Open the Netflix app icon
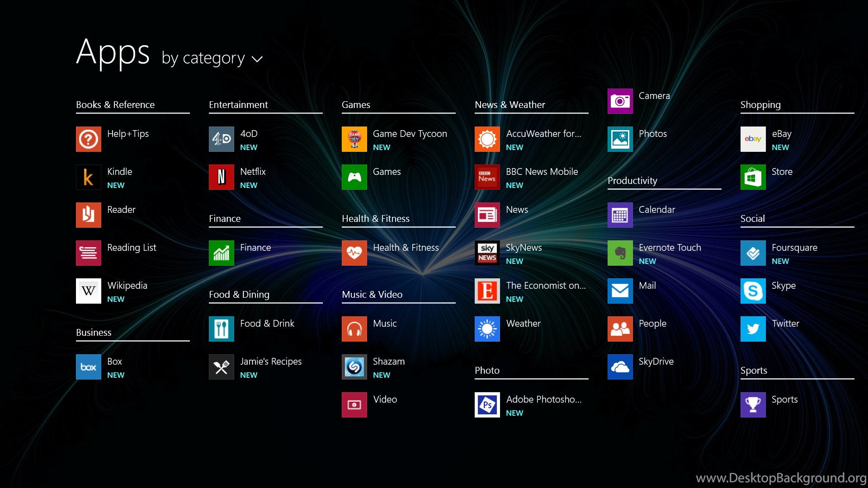This screenshot has width=868, height=488. (x=222, y=177)
